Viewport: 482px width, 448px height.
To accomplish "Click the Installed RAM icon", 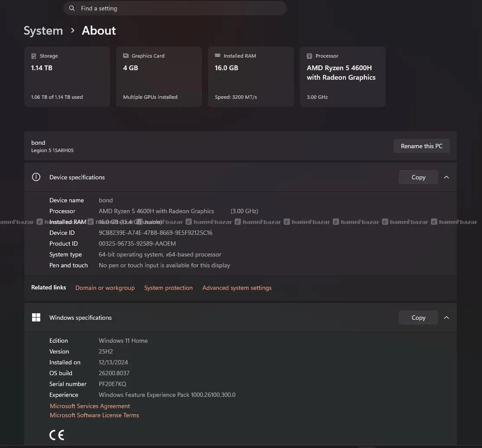I will point(218,56).
